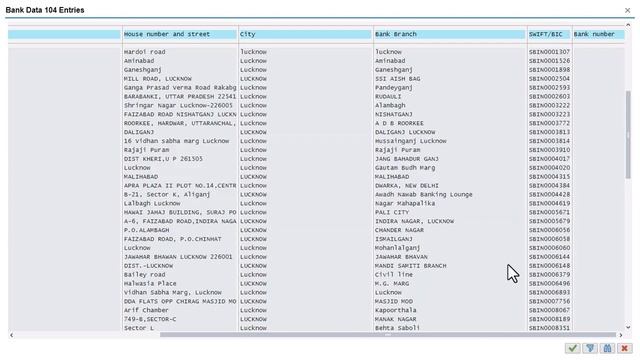Select A-6, FAIZABAD ROAD, INDIRA NAGA entry

(x=180, y=221)
